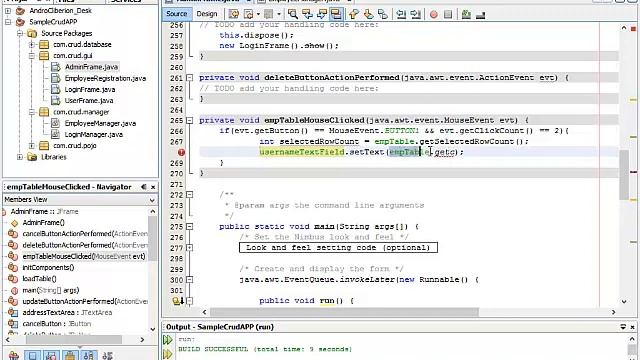Select updateButtonActionPerformed in Navigator
The image size is (640, 360).
[85, 301]
